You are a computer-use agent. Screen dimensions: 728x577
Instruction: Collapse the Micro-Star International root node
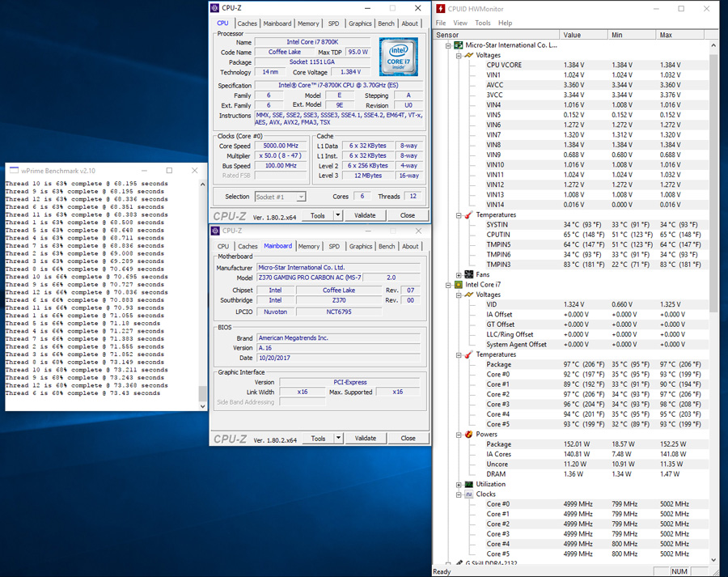tap(448, 45)
